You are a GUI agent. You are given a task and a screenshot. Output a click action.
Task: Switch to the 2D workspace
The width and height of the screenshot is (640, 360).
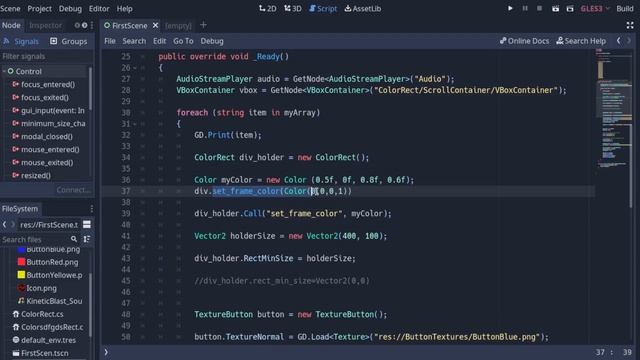[x=268, y=9]
